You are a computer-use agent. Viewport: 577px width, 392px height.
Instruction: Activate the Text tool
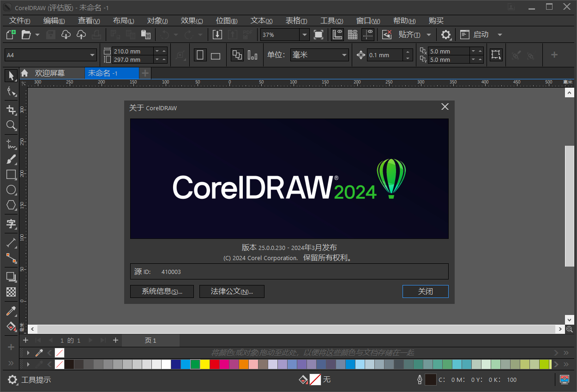point(11,224)
